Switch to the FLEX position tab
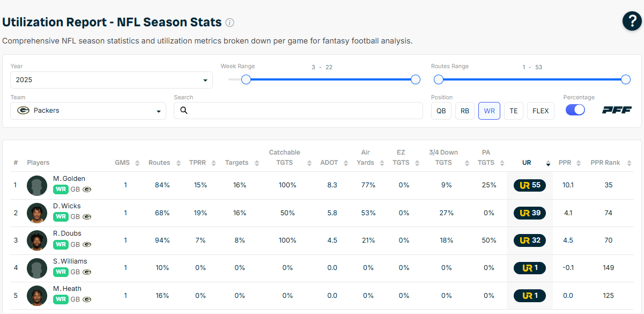Viewport: 644px width, 314px height. coord(541,111)
